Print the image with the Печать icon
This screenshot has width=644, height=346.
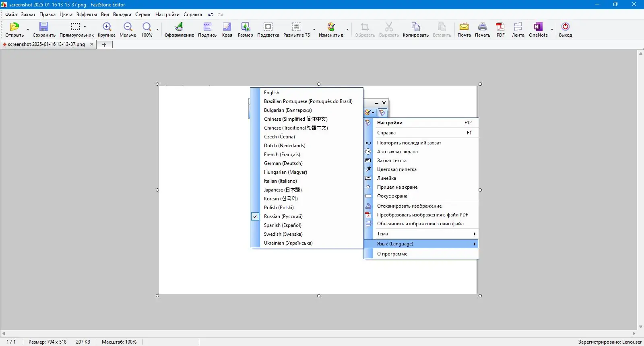tap(483, 27)
